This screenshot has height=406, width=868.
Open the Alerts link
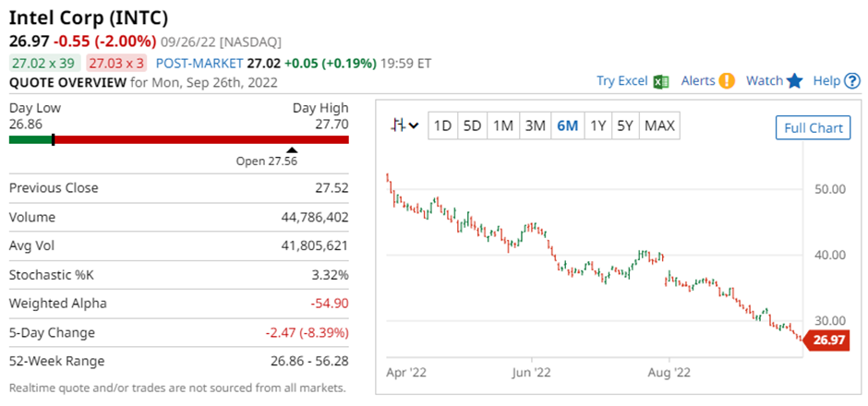698,81
